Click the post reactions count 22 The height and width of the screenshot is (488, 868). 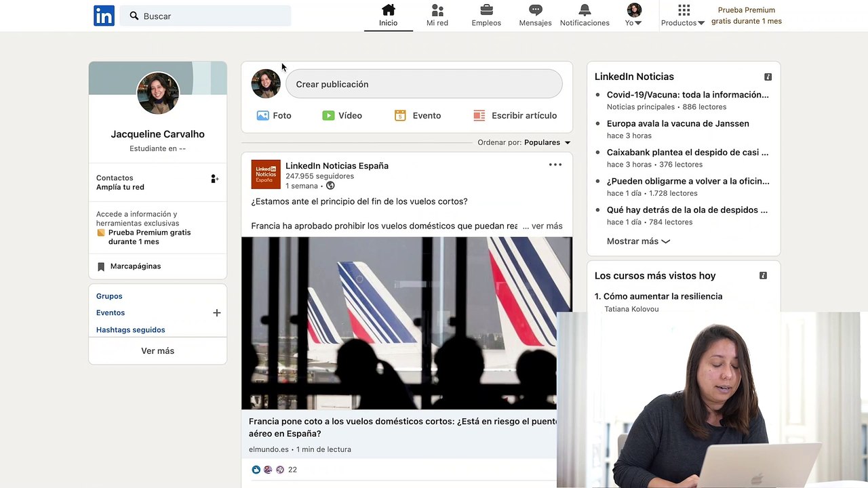tap(292, 470)
